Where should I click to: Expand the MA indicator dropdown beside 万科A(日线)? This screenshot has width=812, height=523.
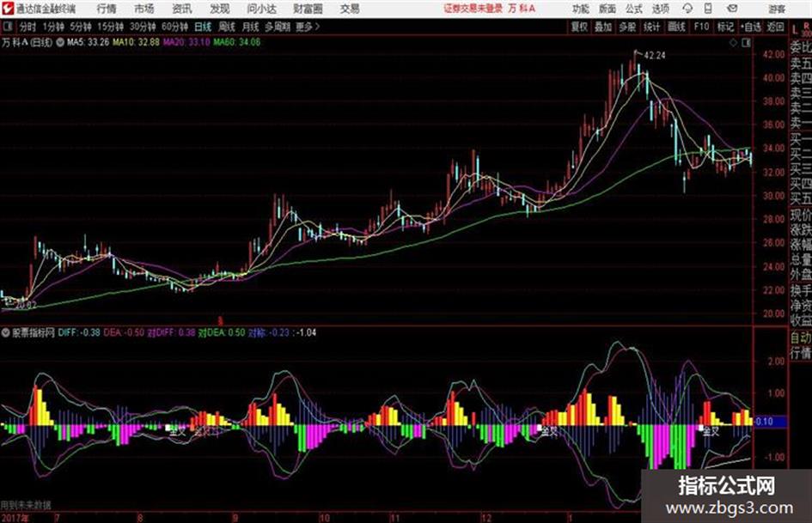[60, 42]
